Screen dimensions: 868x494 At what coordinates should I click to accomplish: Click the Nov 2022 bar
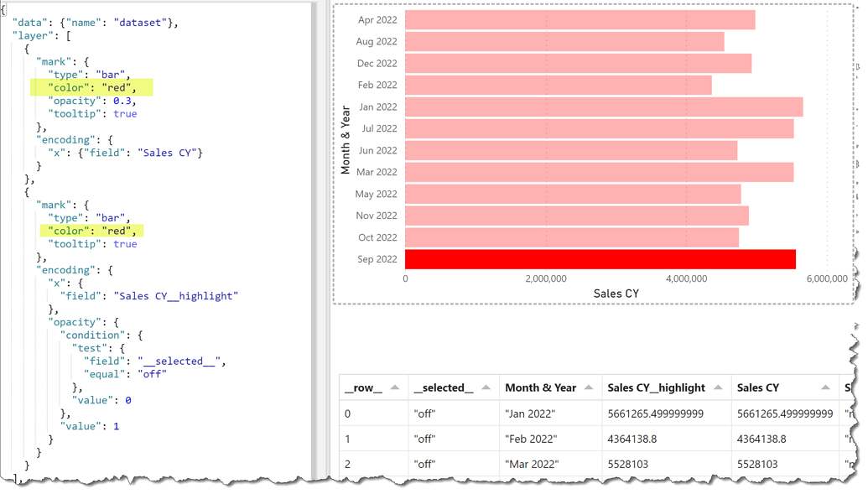coord(577,216)
